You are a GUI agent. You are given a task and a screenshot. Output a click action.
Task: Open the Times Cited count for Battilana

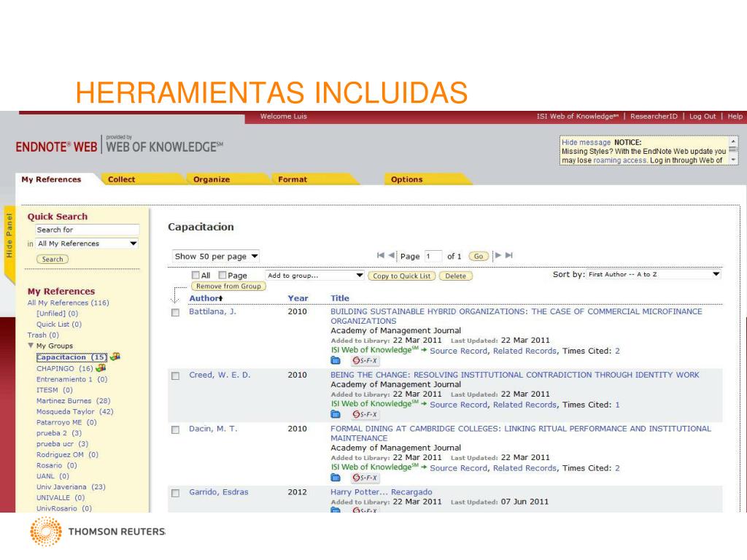coord(617,351)
